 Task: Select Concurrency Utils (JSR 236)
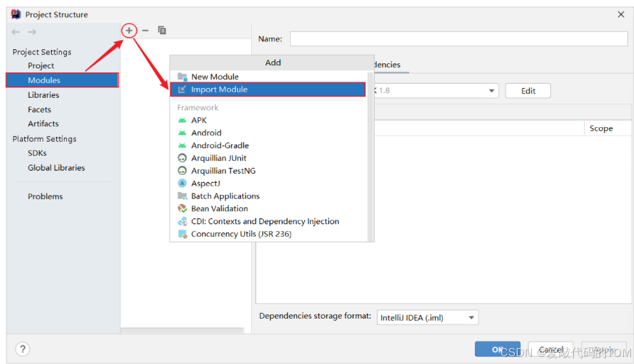point(268,234)
